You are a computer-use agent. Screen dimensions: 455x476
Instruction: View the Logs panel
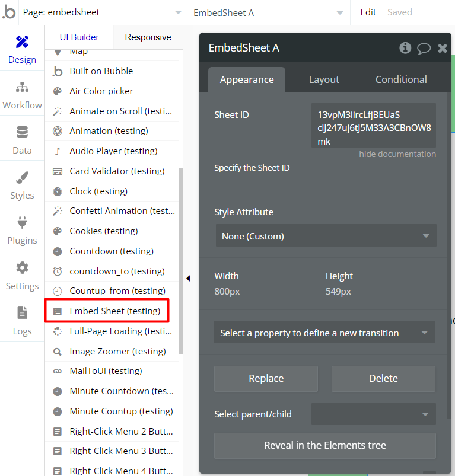(22, 321)
